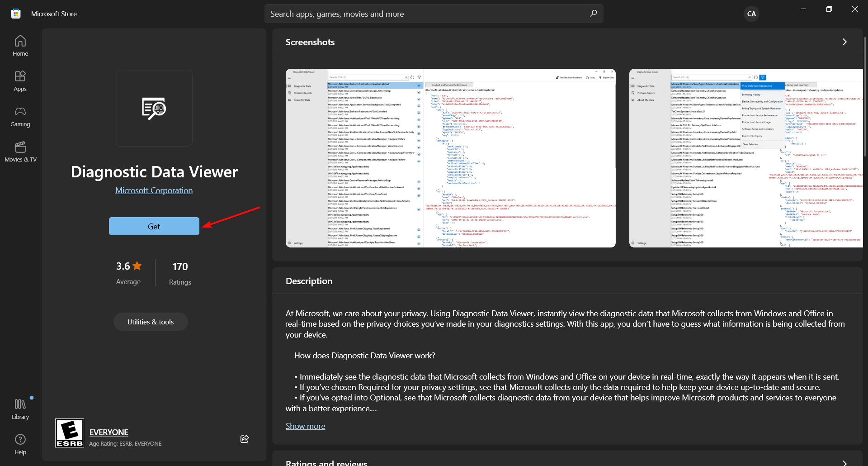Go to Apps in the sidebar
Viewport: 868px width, 466px height.
(20, 81)
